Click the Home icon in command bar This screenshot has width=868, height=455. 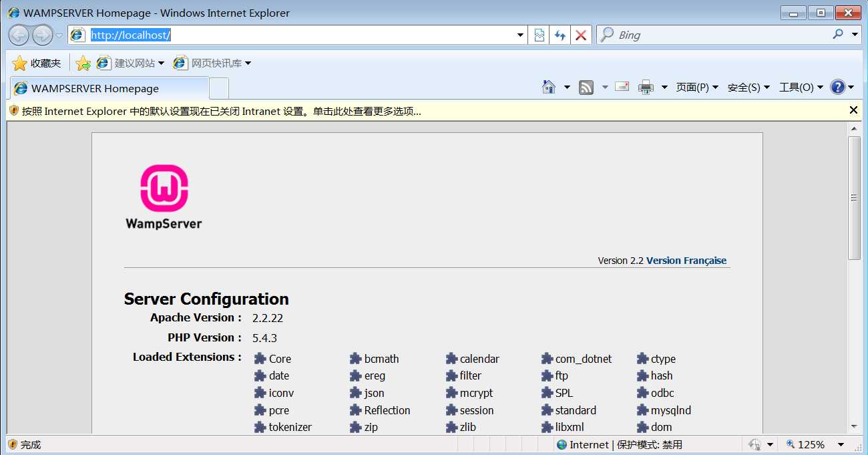pyautogui.click(x=549, y=87)
